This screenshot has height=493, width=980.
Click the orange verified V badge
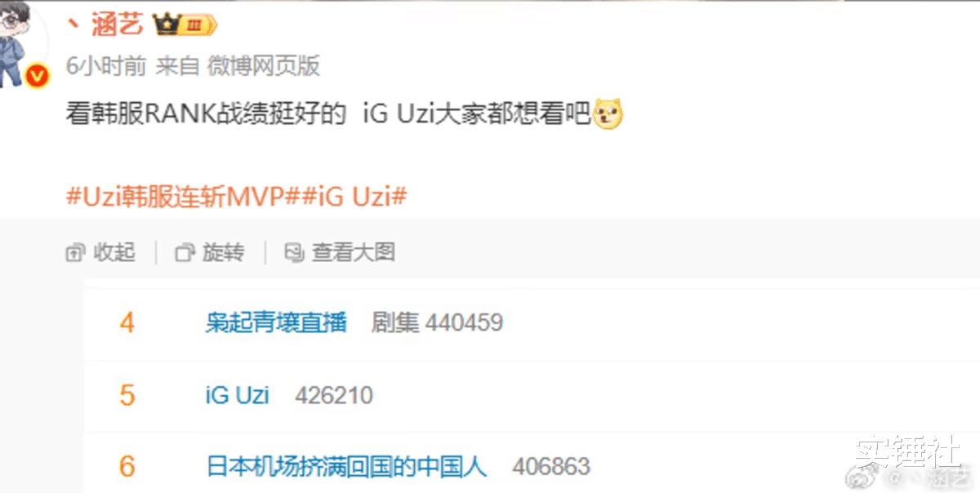(38, 77)
